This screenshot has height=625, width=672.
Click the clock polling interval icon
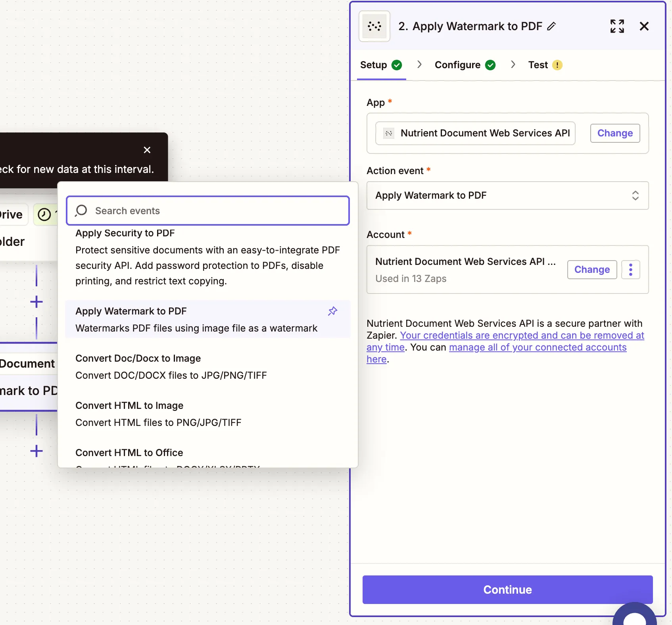pos(44,215)
